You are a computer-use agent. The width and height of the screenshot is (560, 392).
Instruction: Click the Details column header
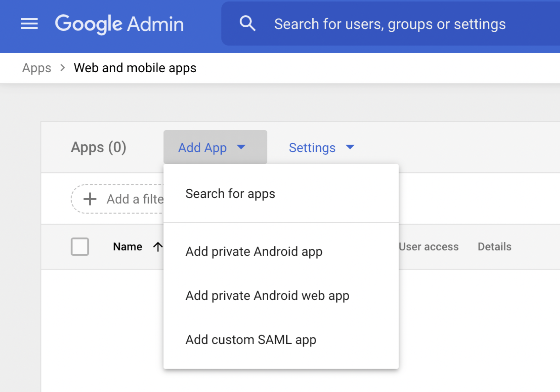[494, 247]
